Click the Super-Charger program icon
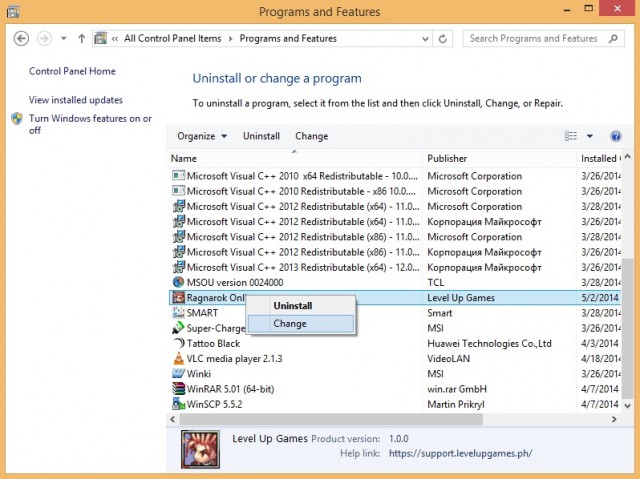The image size is (640, 479). tap(178, 328)
